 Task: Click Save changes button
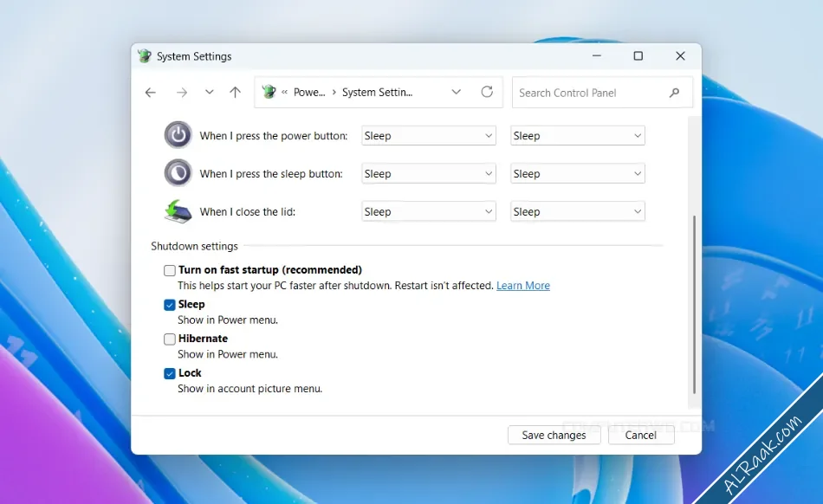pyautogui.click(x=554, y=435)
